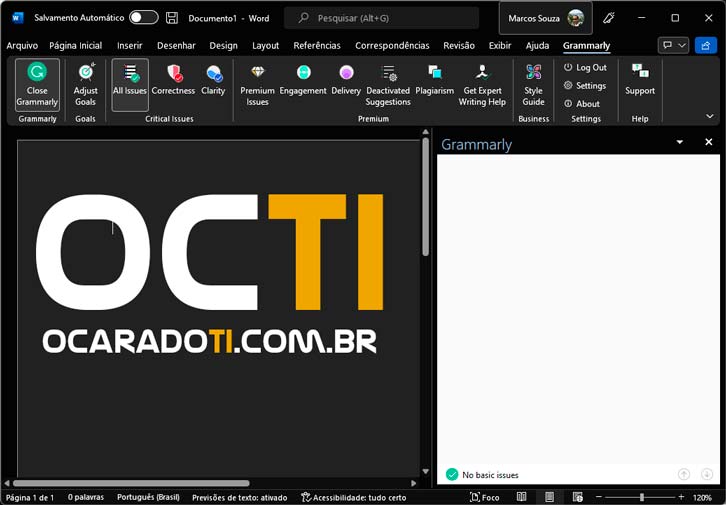The image size is (726, 505).
Task: Select the All Issues filter
Action: point(130,85)
